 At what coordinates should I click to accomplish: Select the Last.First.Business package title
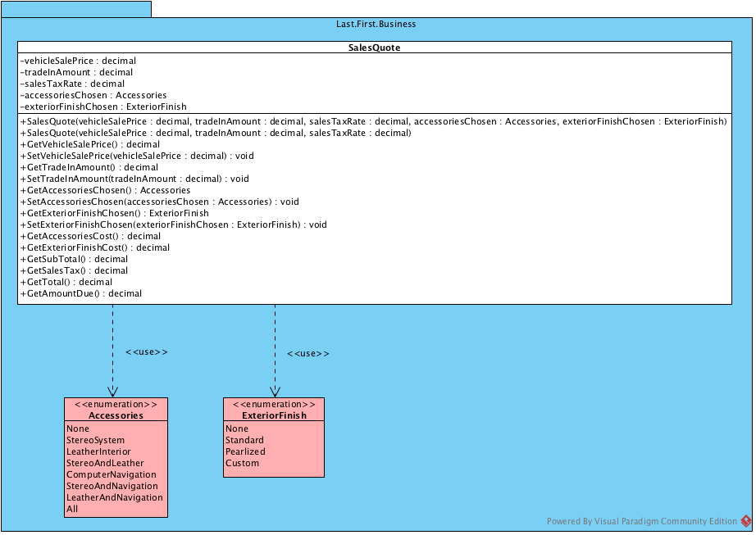[376, 24]
